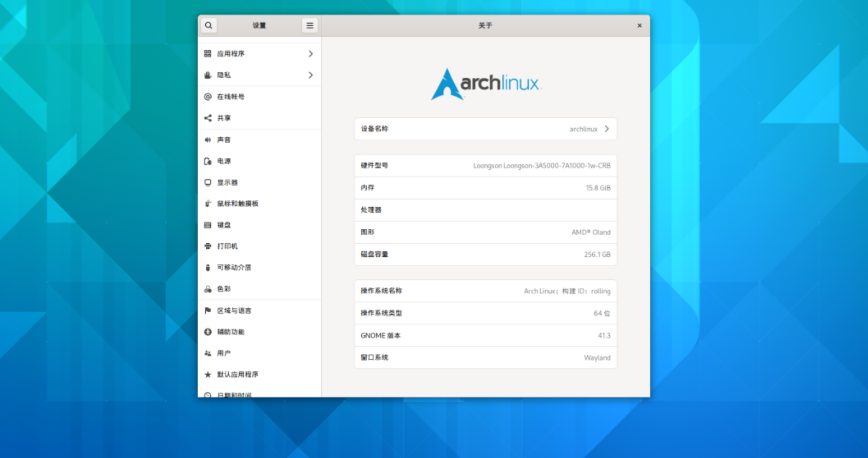Open 用户 (Users) settings panel
Image resolution: width=868 pixels, height=458 pixels.
[224, 353]
